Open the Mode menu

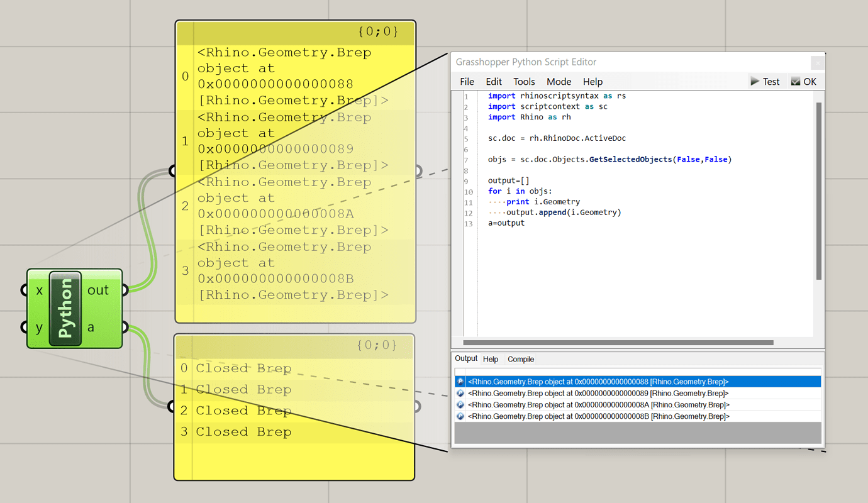pyautogui.click(x=559, y=81)
